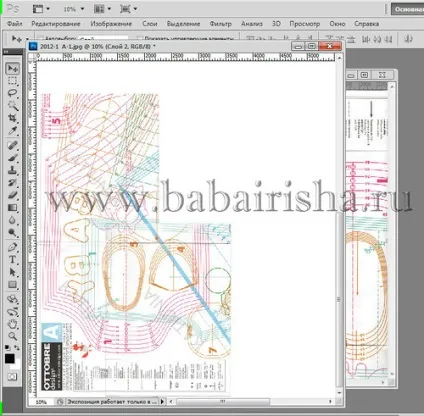Expand the arrange documents dropdown
Image resolution: width=424 pixels, height=416 pixels.
(x=102, y=9)
